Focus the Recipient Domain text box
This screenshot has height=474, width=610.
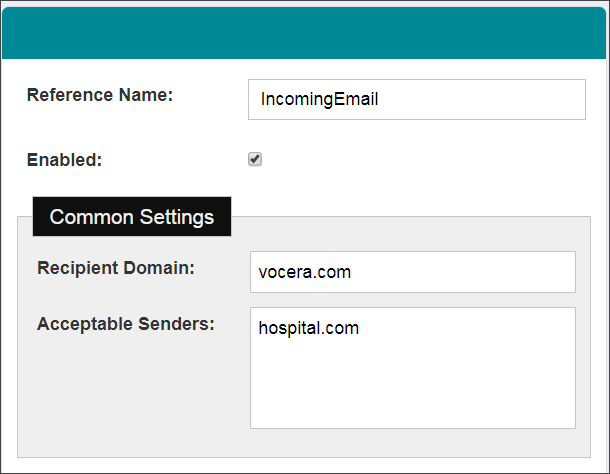412,272
